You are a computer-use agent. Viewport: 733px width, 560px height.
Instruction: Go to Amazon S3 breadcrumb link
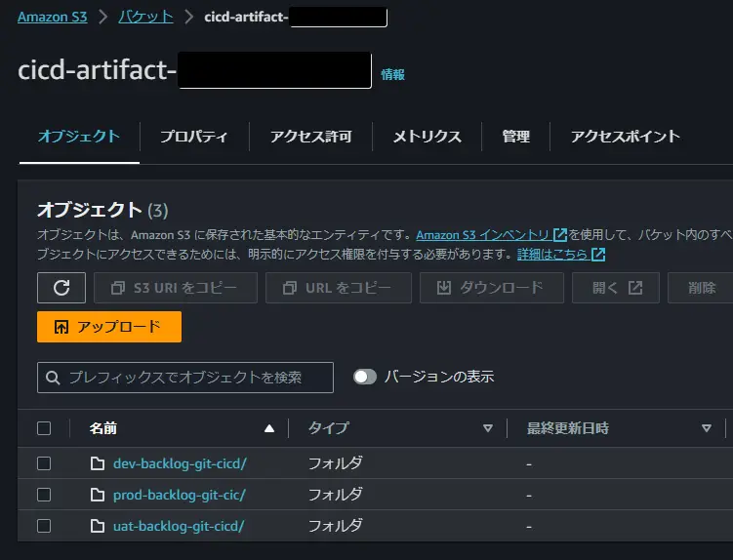click(53, 17)
